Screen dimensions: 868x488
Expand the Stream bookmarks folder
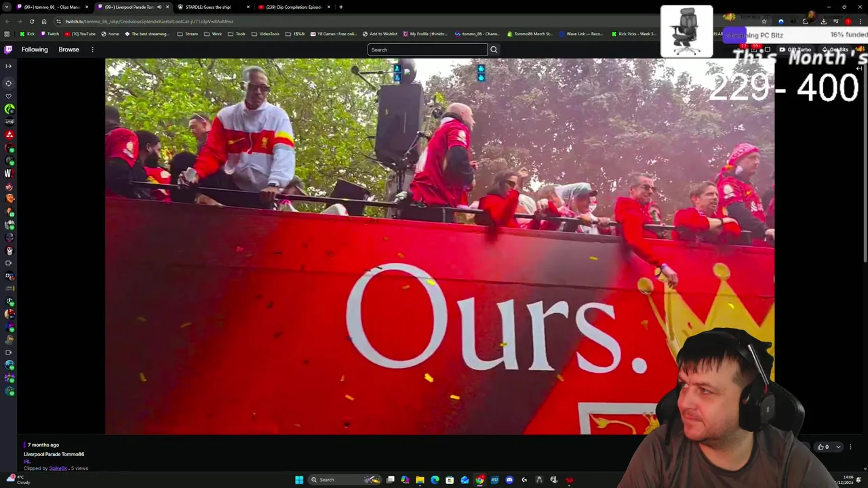[x=188, y=34]
